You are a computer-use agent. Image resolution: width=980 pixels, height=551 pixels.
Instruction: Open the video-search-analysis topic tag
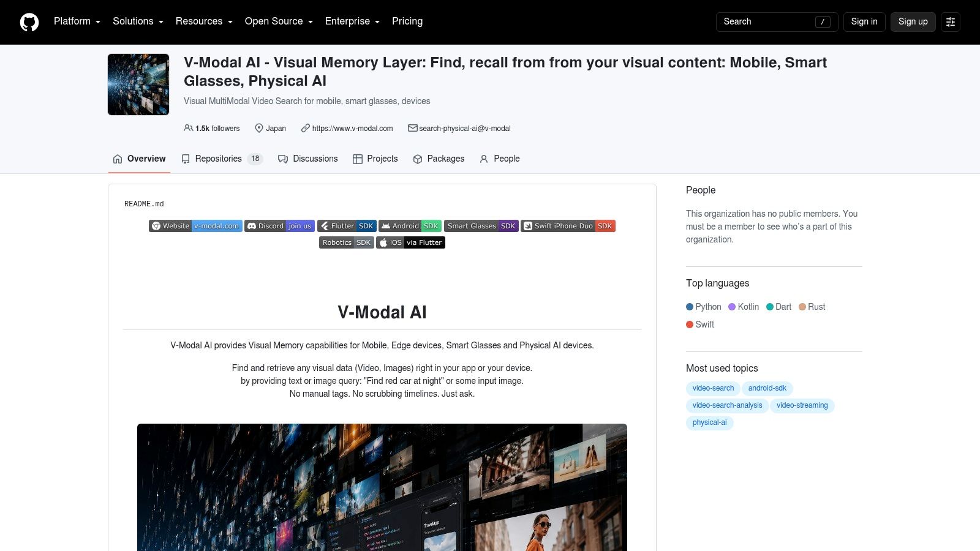click(x=727, y=405)
